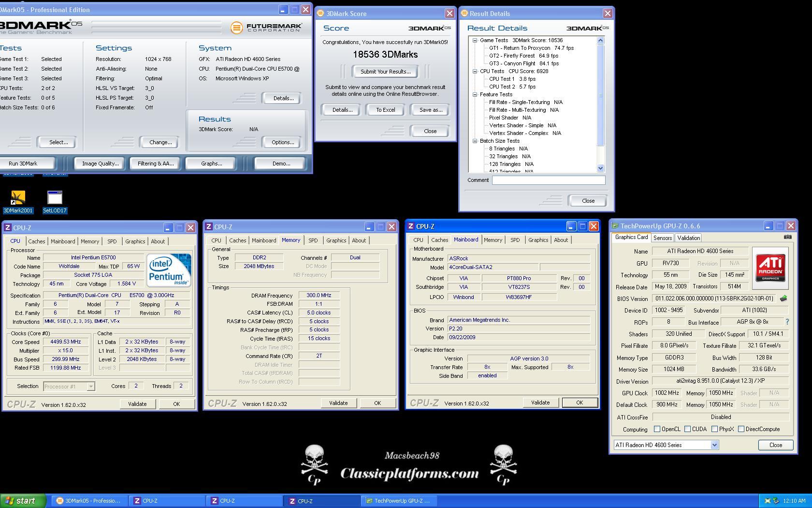Enable the DirectCompute checkbox
The width and height of the screenshot is (812, 508).
[741, 429]
